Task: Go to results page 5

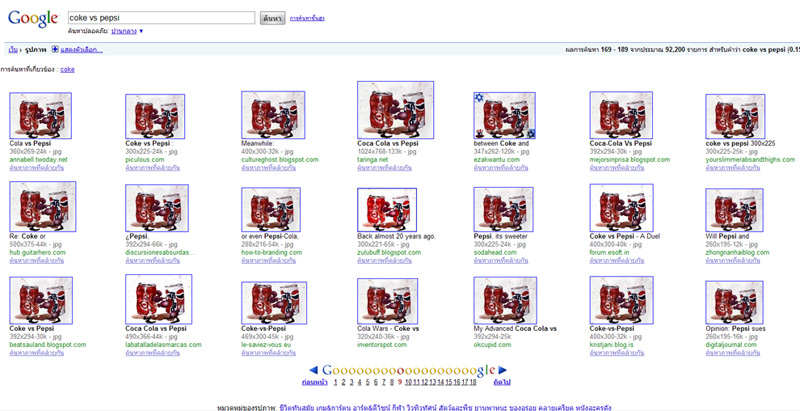Action: pyautogui.click(x=367, y=382)
